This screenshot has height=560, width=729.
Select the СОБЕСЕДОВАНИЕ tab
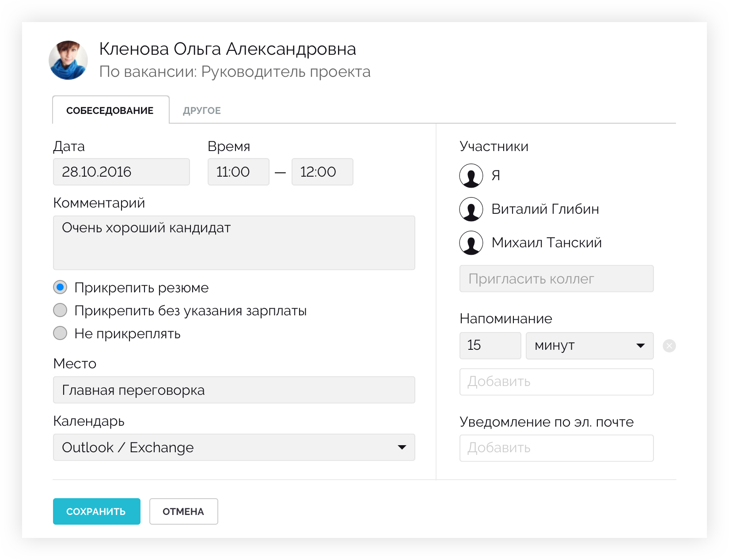pyautogui.click(x=110, y=110)
